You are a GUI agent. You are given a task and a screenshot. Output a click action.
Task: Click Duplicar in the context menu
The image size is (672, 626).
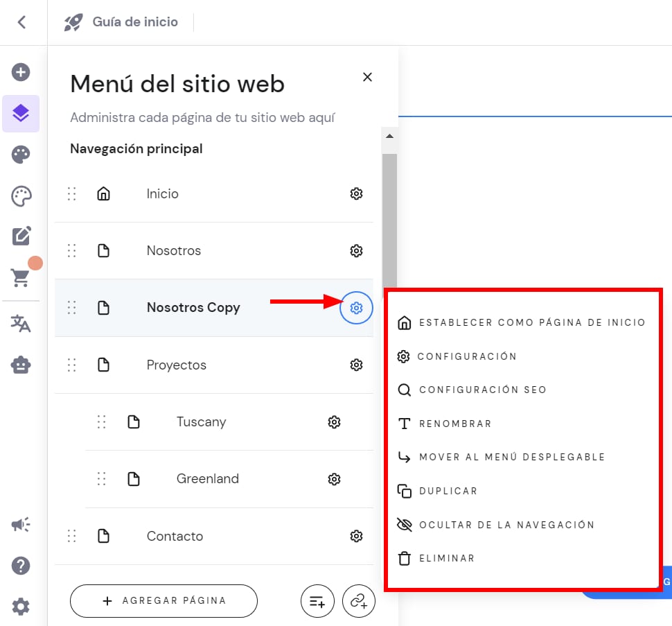(448, 491)
